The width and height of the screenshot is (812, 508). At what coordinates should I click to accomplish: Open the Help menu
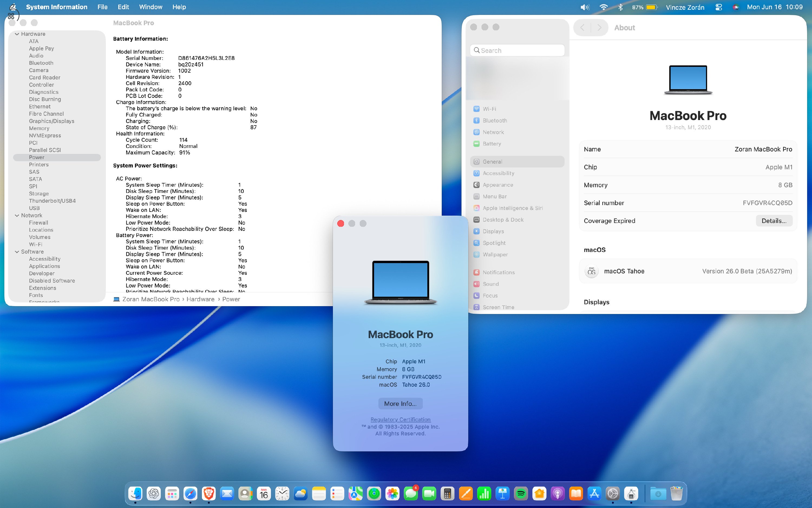click(x=179, y=7)
